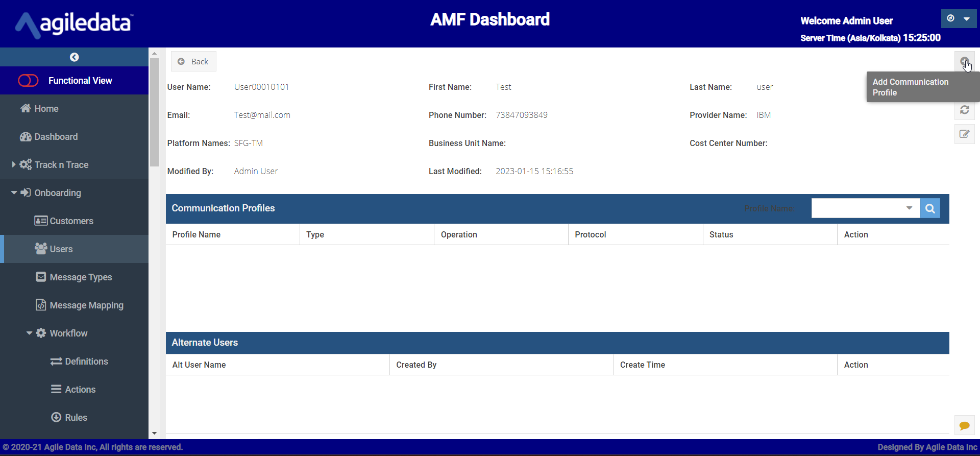Viewport: 980px width, 456px height.
Task: Click the profile search magnifier icon
Action: 929,208
